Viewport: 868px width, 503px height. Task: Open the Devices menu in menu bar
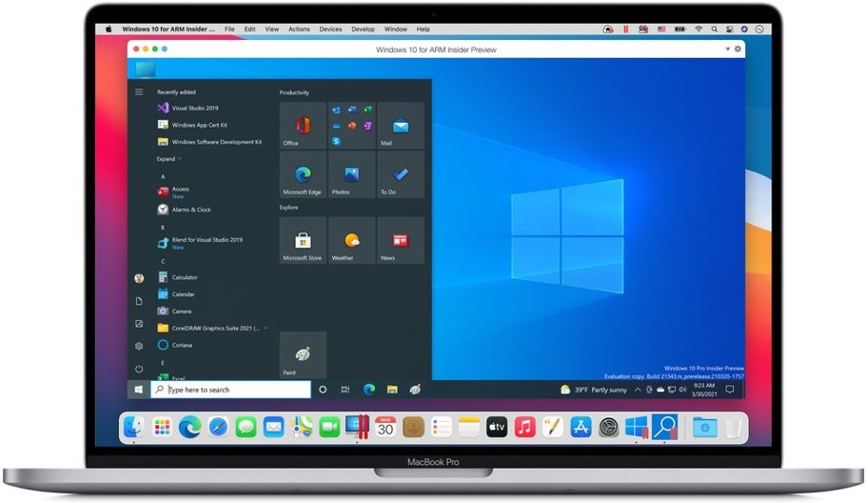click(330, 30)
